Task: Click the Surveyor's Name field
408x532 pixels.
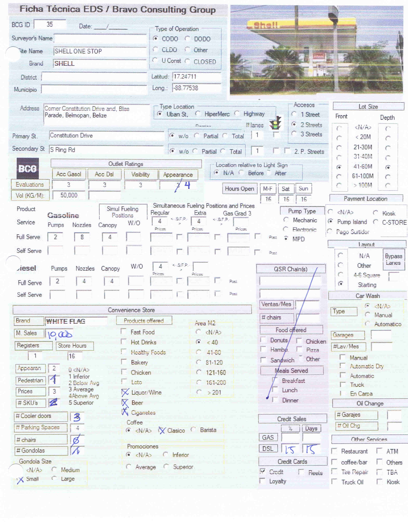Action: [x=100, y=38]
